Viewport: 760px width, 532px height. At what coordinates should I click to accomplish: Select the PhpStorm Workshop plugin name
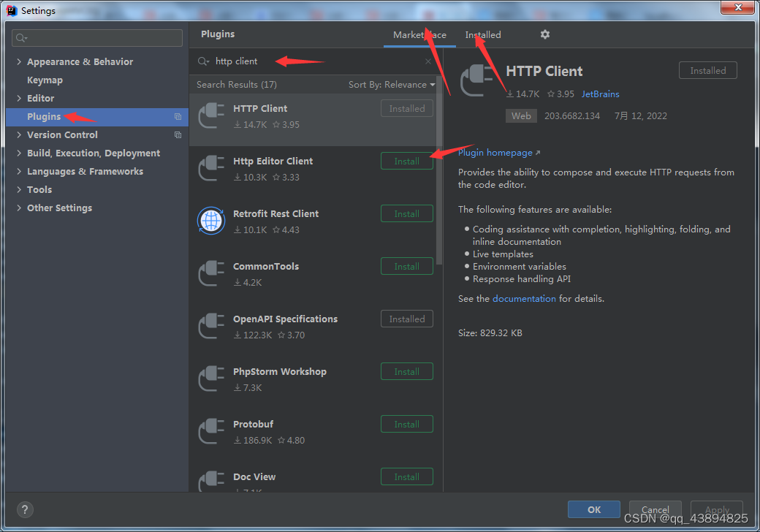(x=280, y=372)
